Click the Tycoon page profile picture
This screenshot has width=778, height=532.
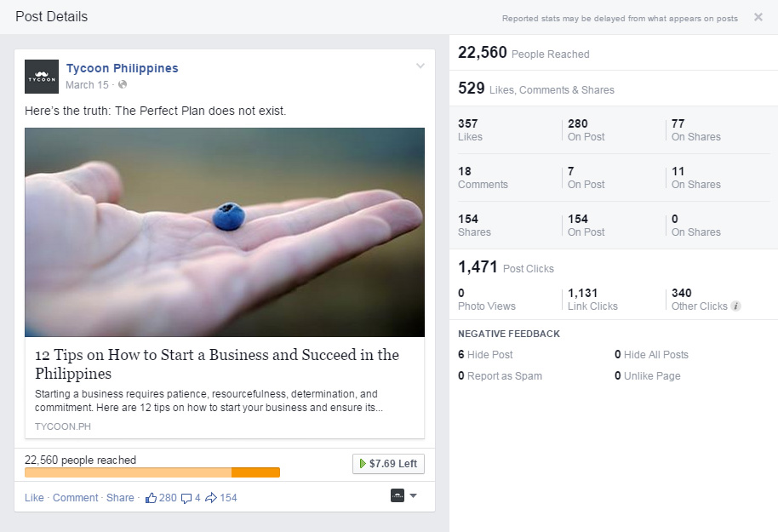click(42, 77)
